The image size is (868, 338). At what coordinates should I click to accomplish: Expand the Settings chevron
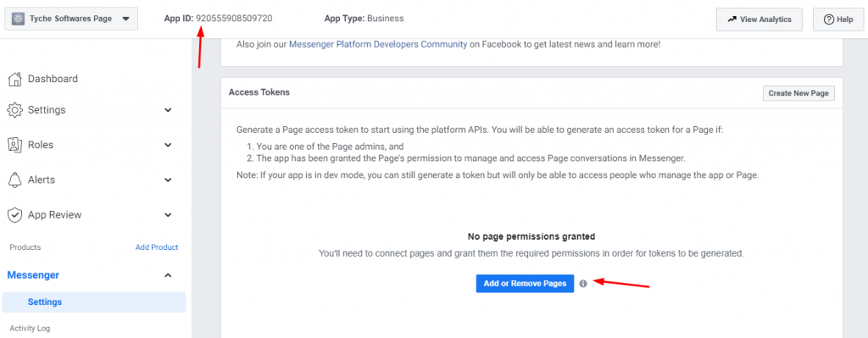[x=169, y=110]
